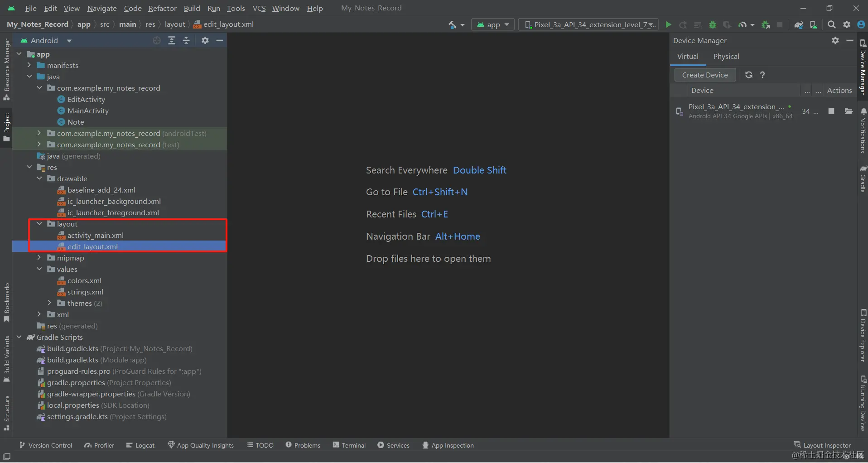This screenshot has height=463, width=868.
Task: Open tool windows quick access corner icon
Action: [7, 456]
